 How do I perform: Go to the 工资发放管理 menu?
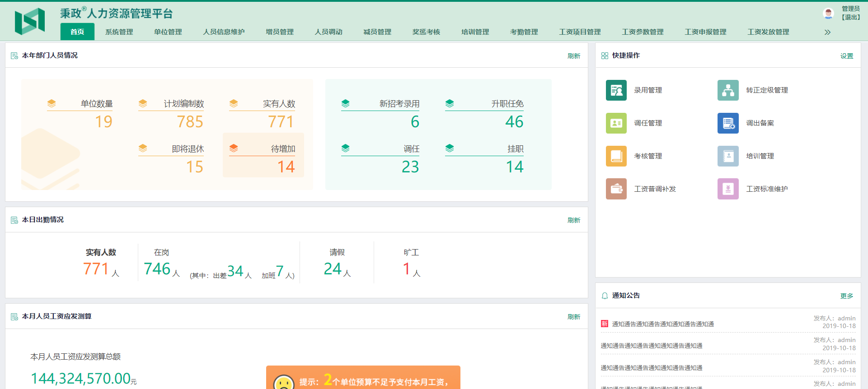point(768,32)
